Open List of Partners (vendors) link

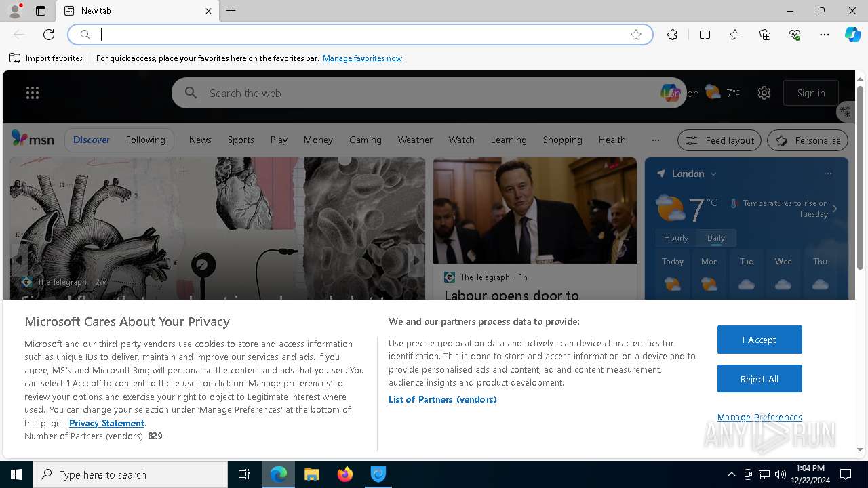pos(442,399)
